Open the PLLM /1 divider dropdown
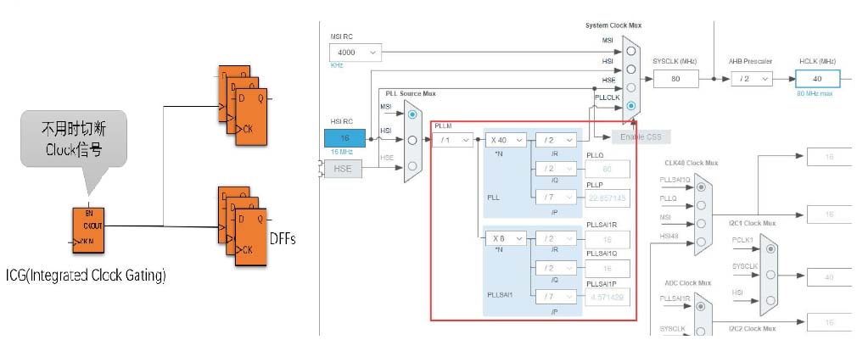Viewport: 868px width, 351px height. [x=452, y=140]
